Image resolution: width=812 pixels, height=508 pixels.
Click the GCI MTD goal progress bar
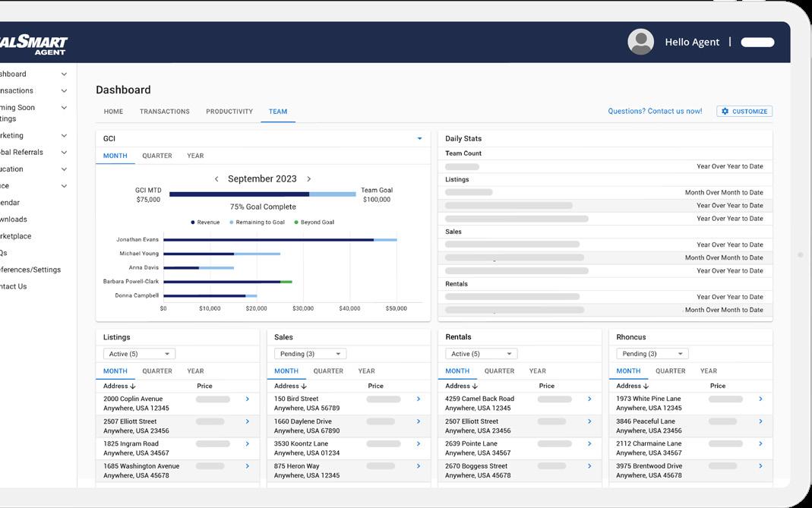coord(263,194)
